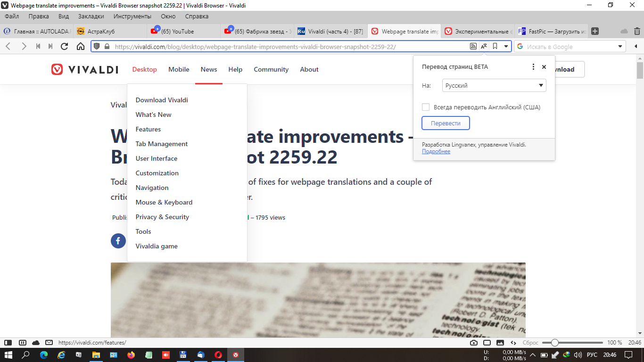Bookmark this page with the bookmark icon
Viewport: 644px width, 362px height.
pos(495,46)
